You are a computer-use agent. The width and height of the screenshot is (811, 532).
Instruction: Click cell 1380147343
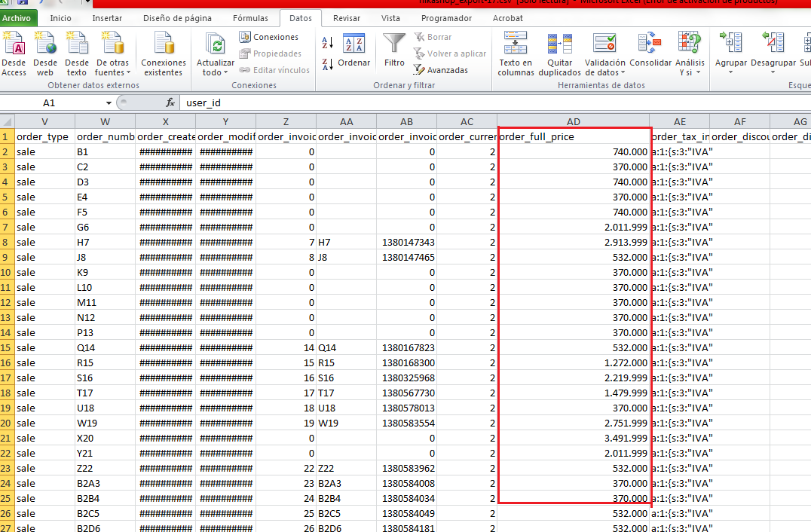click(406, 242)
